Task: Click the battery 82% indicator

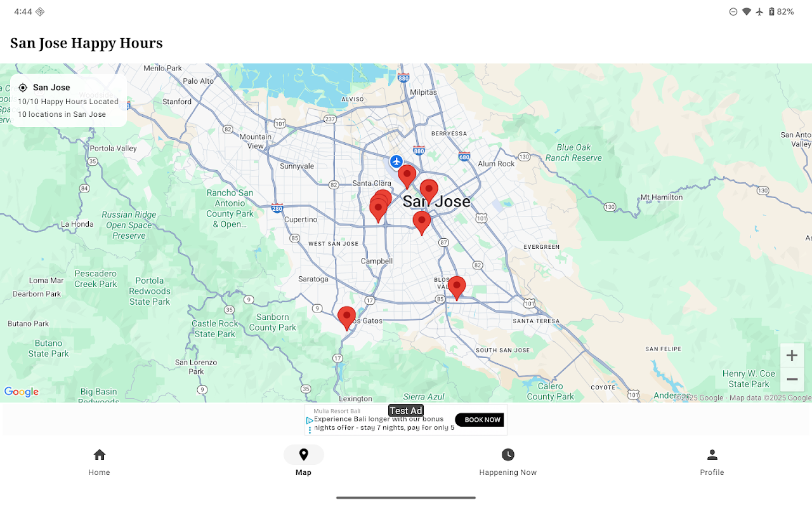Action: coord(781,11)
